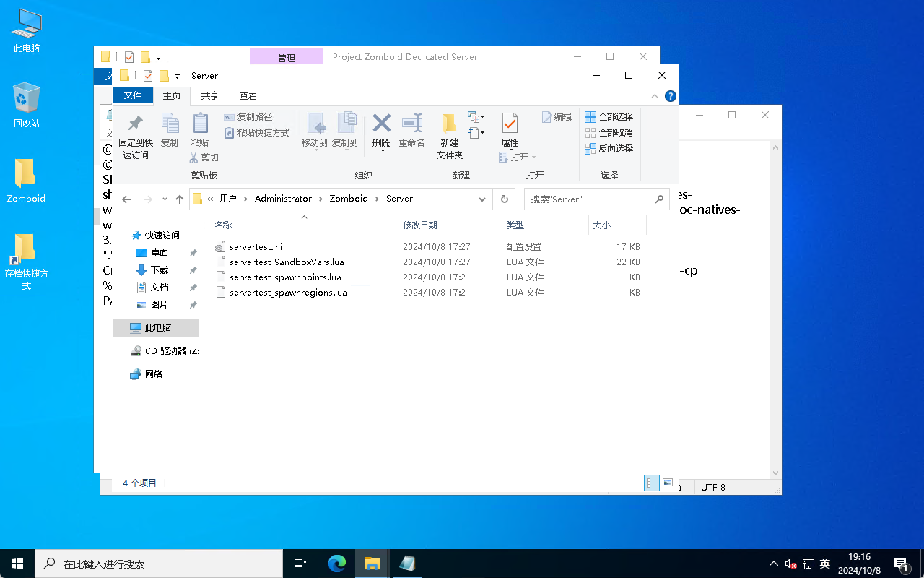
Task: Switch to the 主页 ribbon tab
Action: (172, 95)
